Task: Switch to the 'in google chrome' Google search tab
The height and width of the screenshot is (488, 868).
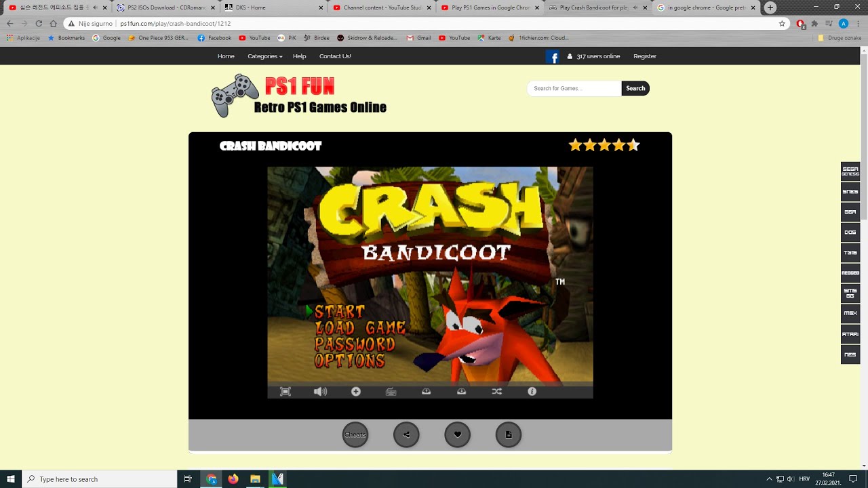Action: pyautogui.click(x=705, y=7)
